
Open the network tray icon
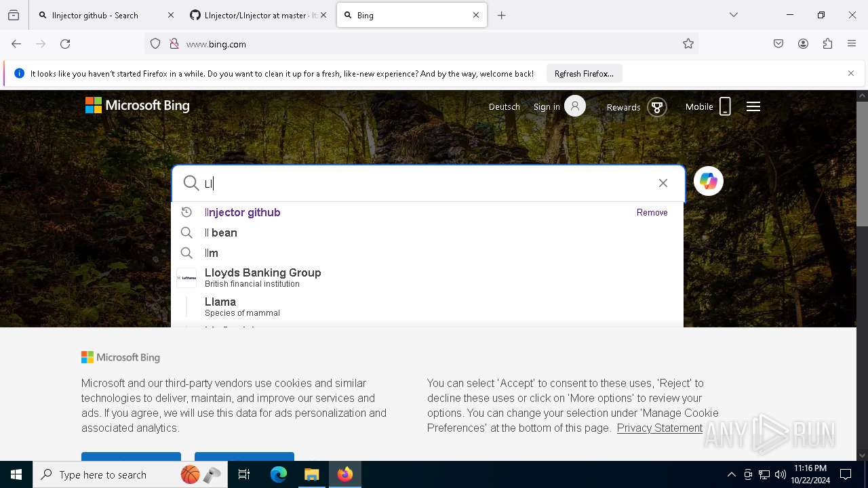[764, 474]
